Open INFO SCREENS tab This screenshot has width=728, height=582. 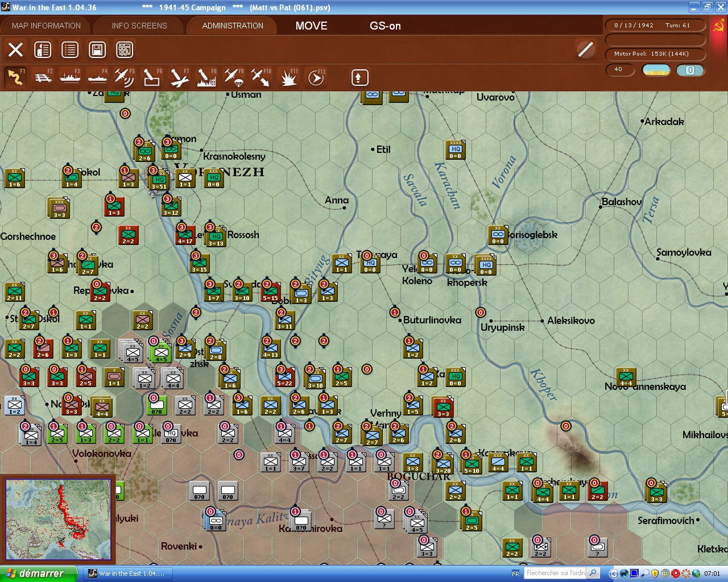[x=139, y=26]
